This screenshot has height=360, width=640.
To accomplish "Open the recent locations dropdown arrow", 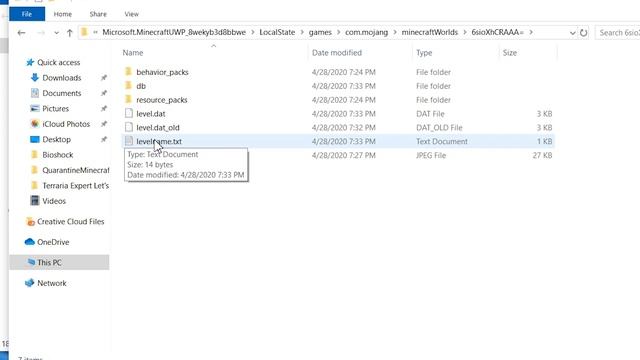I will point(56,33).
